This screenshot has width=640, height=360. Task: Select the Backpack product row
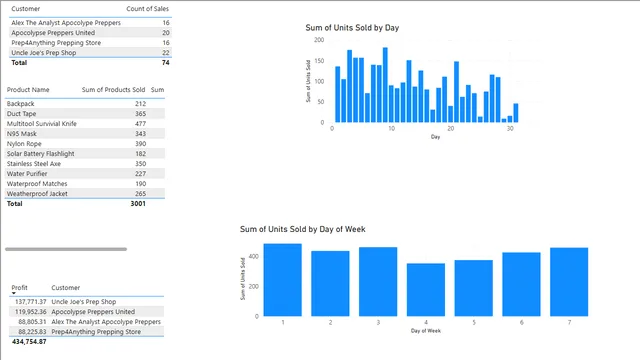[85, 104]
